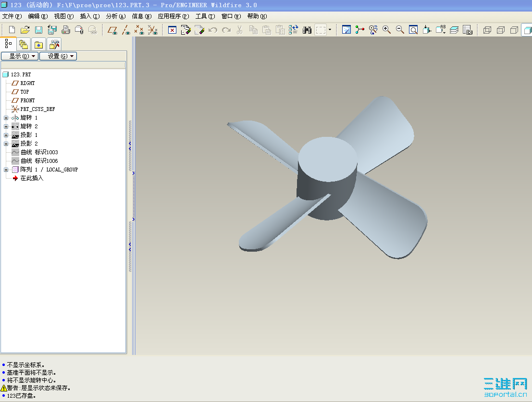Click the copy icon in toolbar

point(253,30)
